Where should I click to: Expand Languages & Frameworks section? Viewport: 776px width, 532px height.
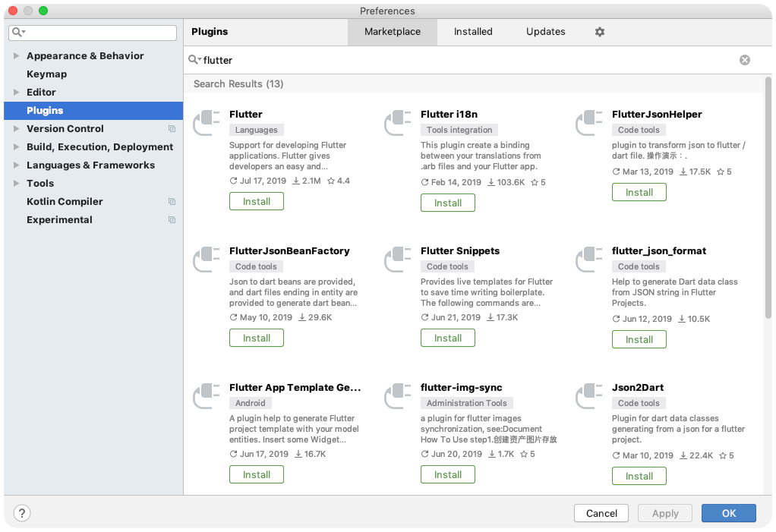pos(16,165)
